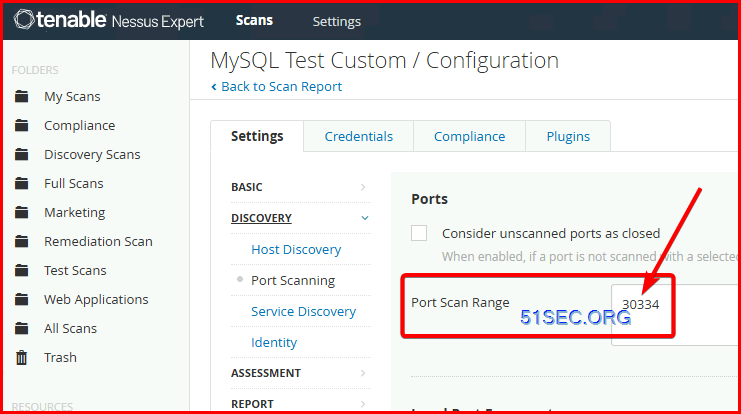Click the REPORT section label
The height and width of the screenshot is (414, 741).
click(252, 404)
